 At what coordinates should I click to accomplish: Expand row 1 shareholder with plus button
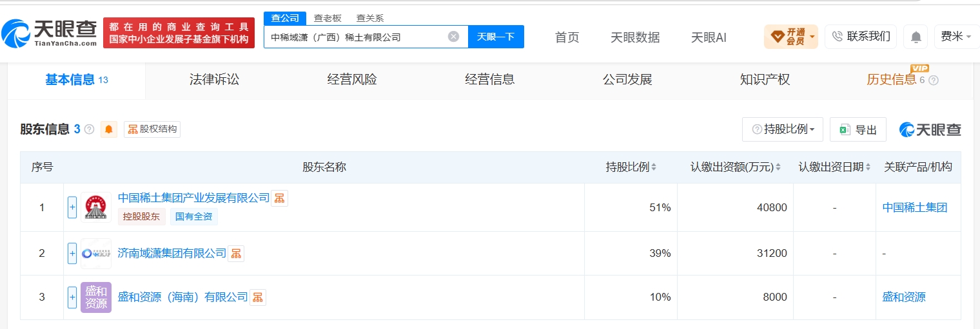pyautogui.click(x=72, y=207)
